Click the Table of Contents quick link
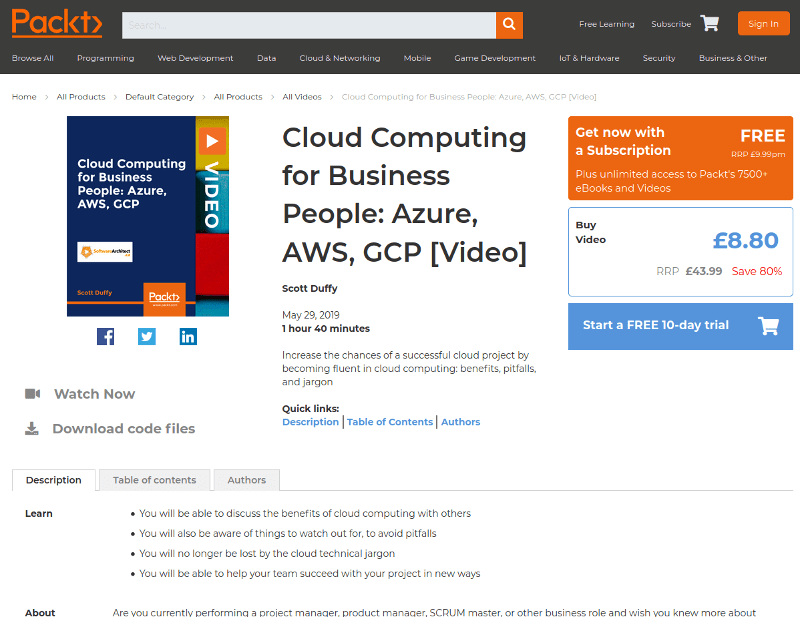 point(390,422)
